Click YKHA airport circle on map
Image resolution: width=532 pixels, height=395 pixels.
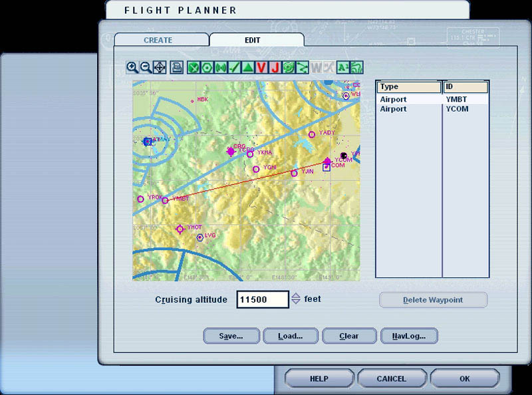point(250,154)
